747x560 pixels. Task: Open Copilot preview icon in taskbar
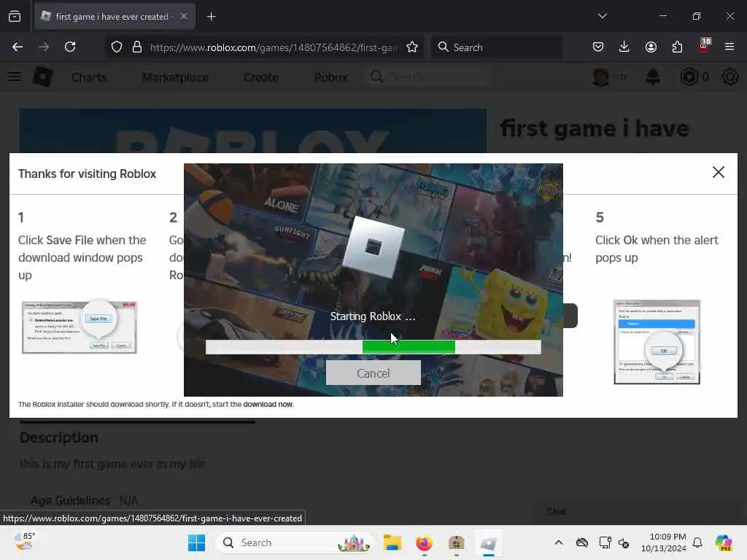pyautogui.click(x=723, y=542)
